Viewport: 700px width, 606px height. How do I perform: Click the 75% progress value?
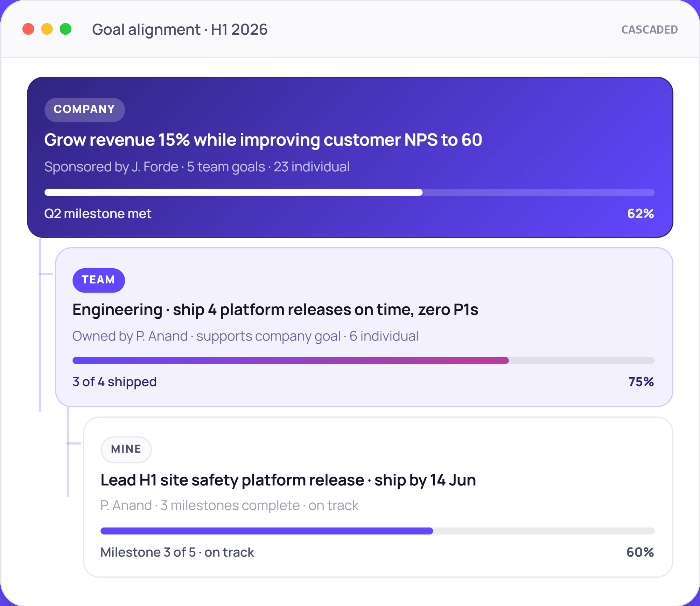[x=641, y=382]
